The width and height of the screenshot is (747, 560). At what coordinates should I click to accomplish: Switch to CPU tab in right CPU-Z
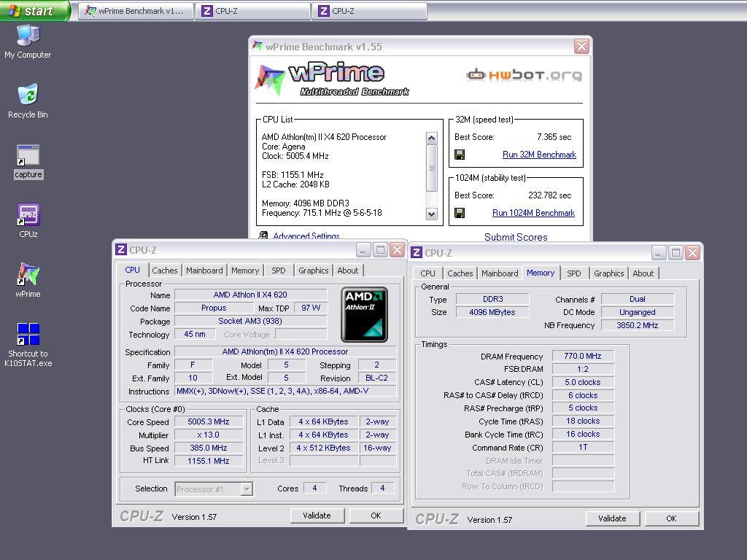(x=427, y=273)
